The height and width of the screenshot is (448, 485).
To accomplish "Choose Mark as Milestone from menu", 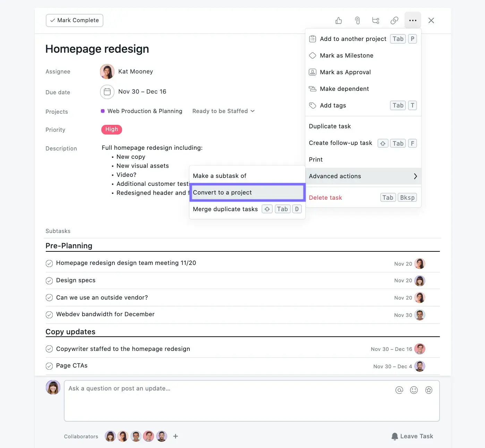I will coord(346,55).
